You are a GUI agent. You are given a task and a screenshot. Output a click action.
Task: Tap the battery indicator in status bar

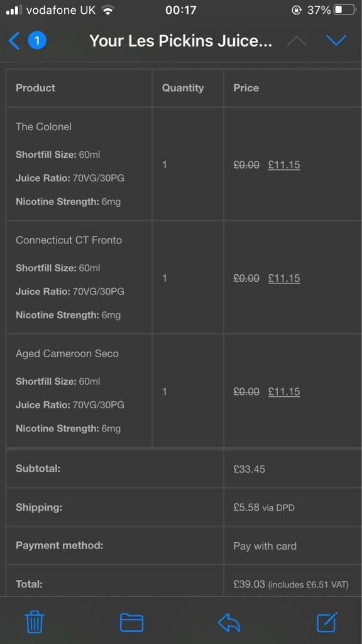point(344,10)
